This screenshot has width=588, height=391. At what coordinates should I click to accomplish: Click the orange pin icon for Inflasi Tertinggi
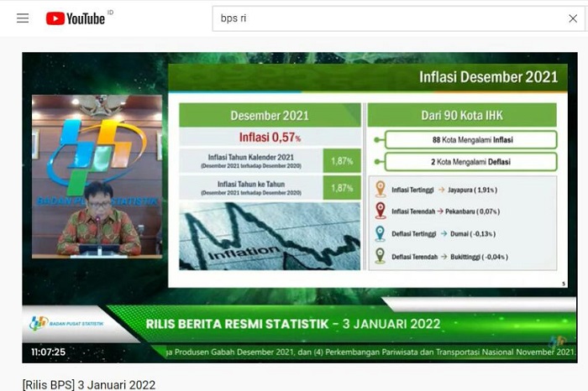381,189
